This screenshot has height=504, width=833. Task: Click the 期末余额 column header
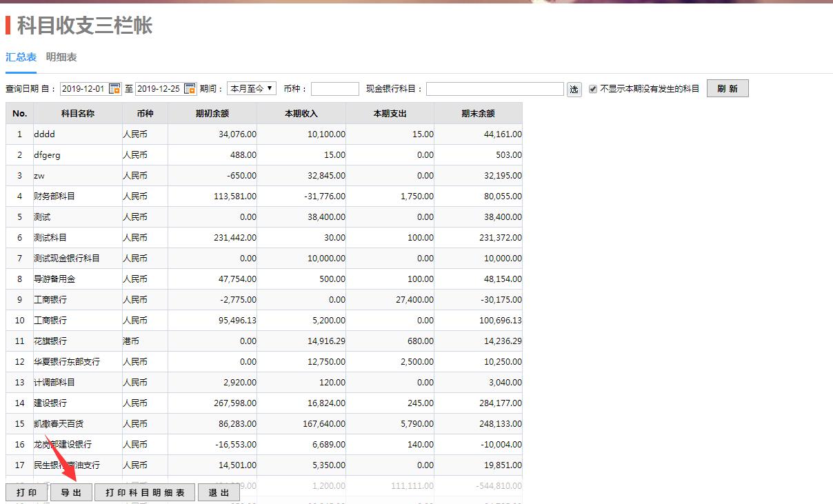tap(478, 113)
